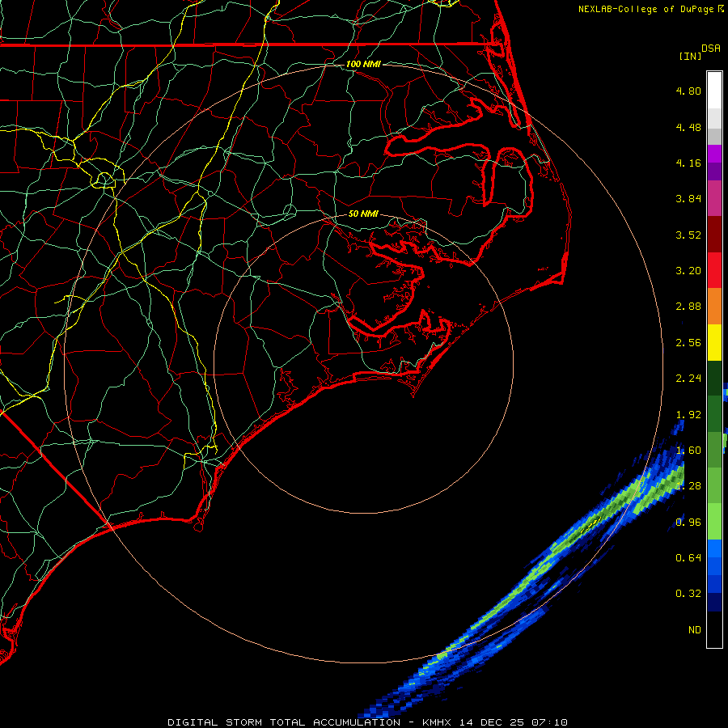Viewport: 728px width, 728px height.
Task: Select the bright magenta legend swatch
Action: 714,154
